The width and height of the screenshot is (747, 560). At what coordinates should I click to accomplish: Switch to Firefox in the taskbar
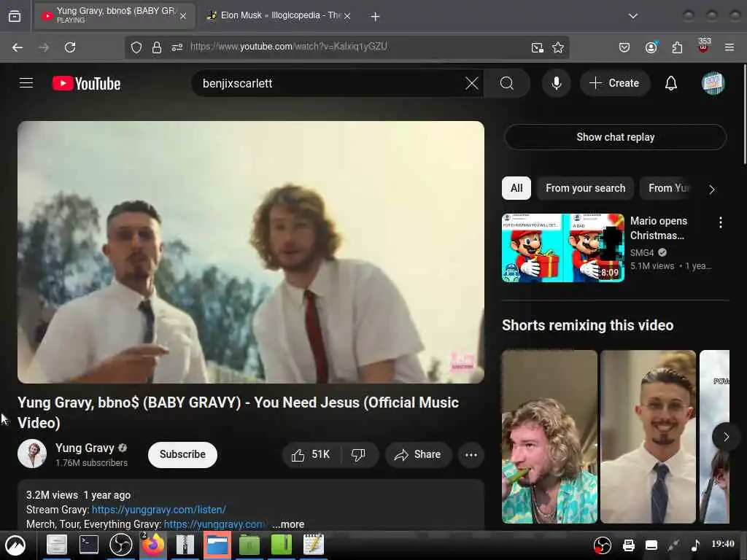tap(152, 545)
